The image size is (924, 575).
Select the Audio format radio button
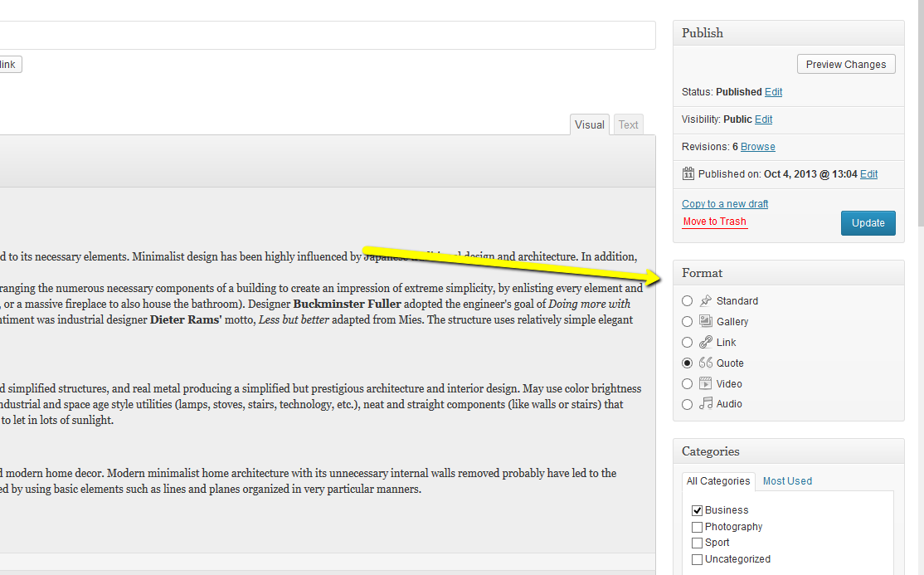pyautogui.click(x=687, y=404)
